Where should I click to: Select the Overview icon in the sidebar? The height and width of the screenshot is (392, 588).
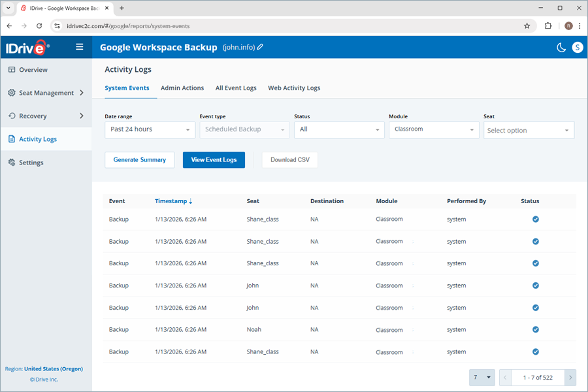[x=11, y=69]
